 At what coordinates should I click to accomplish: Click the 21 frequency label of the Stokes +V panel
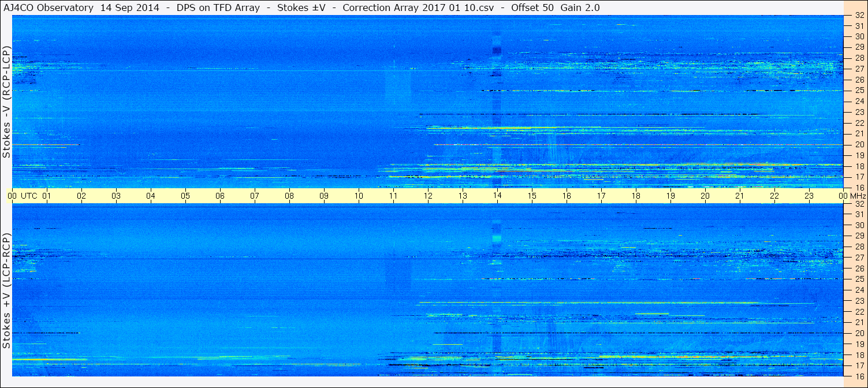pyautogui.click(x=859, y=322)
